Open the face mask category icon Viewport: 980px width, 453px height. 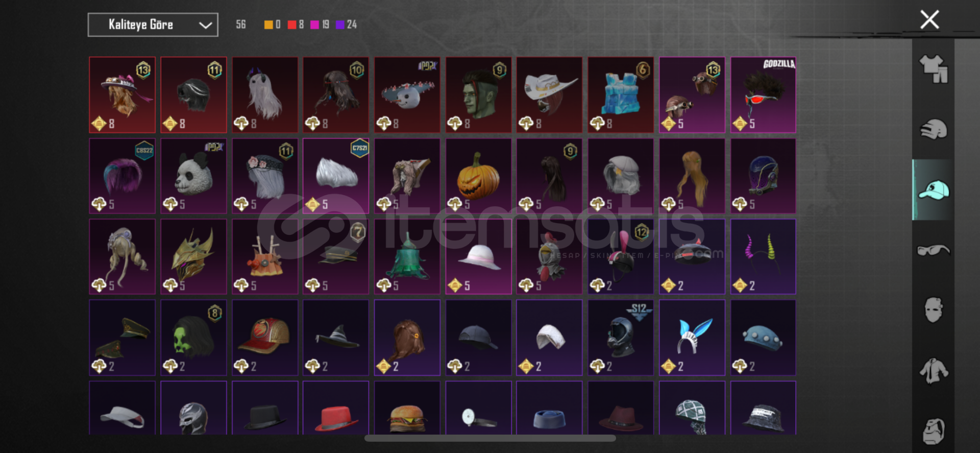933,310
